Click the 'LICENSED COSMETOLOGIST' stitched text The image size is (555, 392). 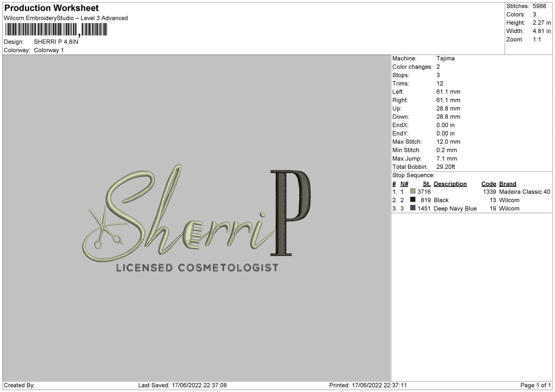197,268
